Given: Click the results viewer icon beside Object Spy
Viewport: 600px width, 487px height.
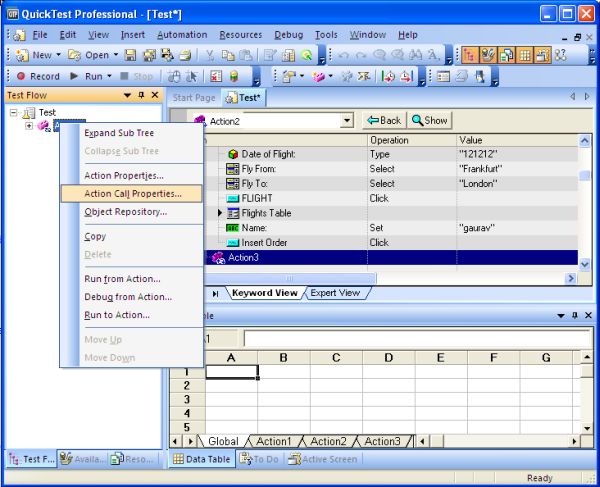Looking at the screenshot, I should (x=215, y=77).
